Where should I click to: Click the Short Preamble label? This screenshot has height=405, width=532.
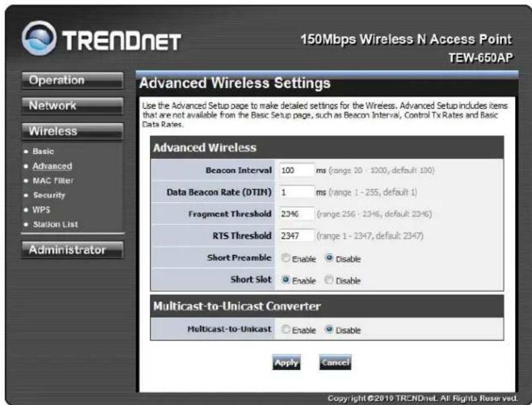coord(239,257)
